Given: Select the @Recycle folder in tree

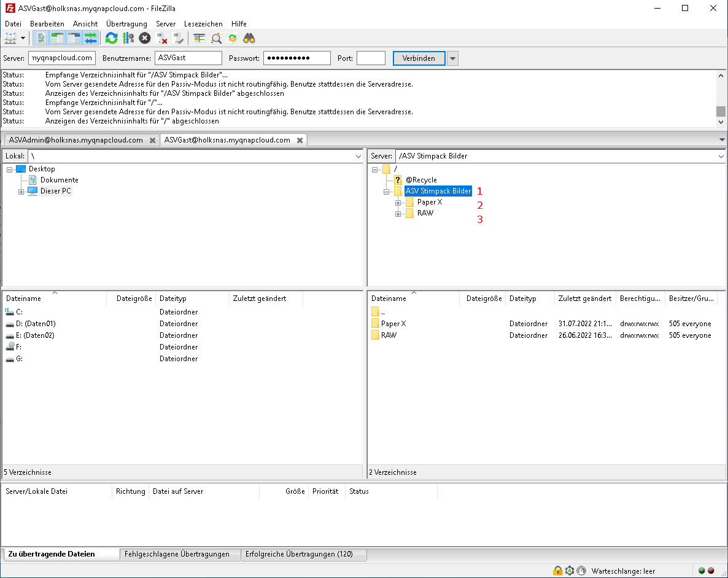Looking at the screenshot, I should tap(421, 180).
